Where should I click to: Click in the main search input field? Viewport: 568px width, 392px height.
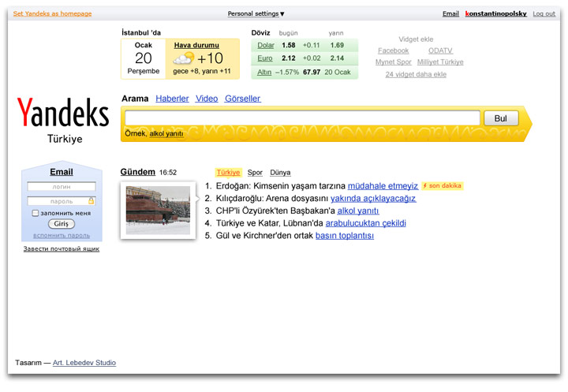pos(302,118)
